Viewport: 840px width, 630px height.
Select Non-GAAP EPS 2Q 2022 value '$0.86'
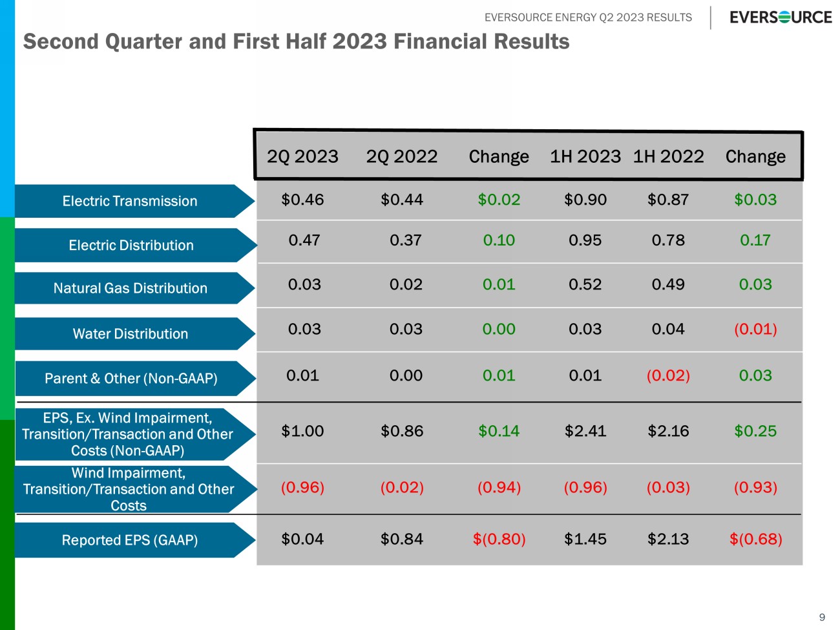[402, 431]
